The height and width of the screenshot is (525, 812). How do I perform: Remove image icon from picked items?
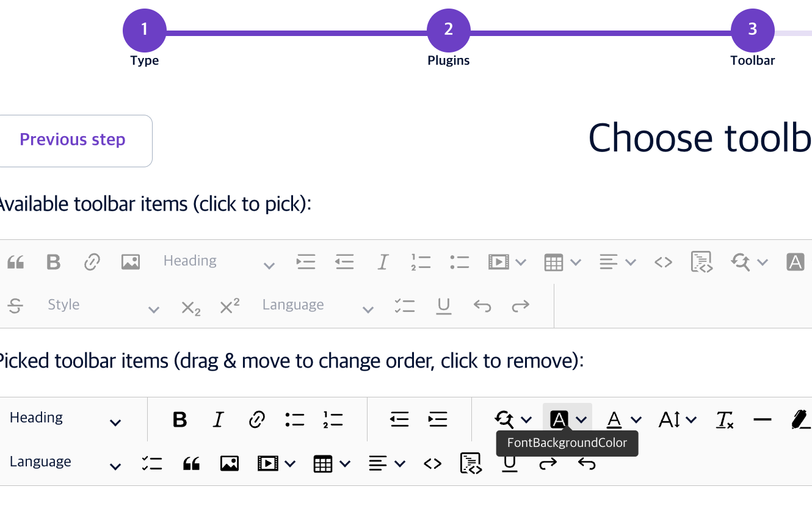tap(230, 463)
